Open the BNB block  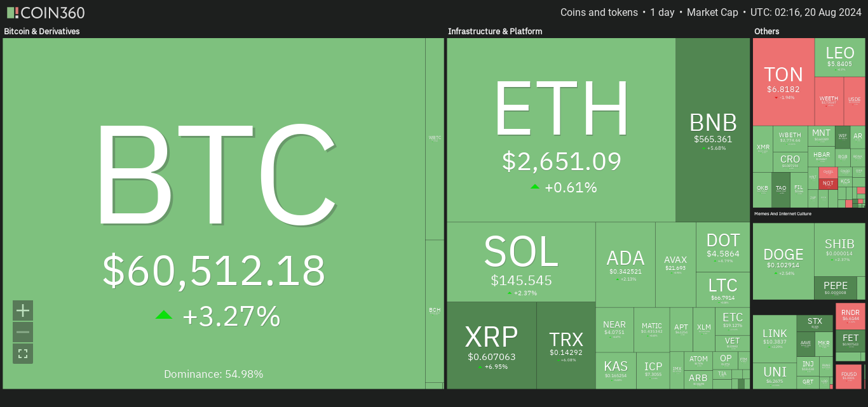tap(713, 130)
